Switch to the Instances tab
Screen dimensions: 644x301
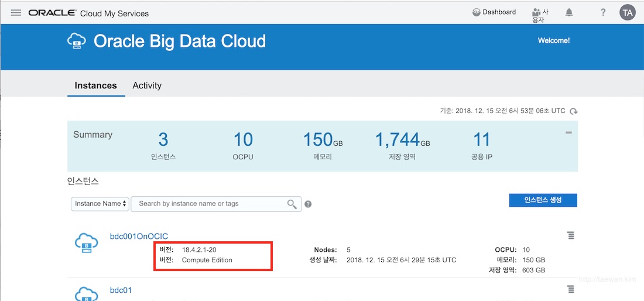(95, 85)
